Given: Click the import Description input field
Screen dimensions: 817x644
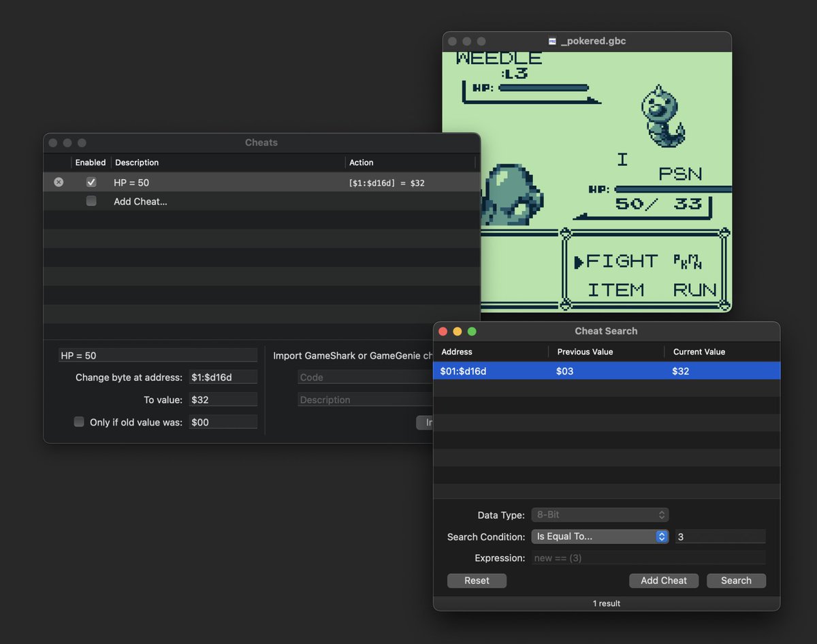Looking at the screenshot, I should (x=366, y=400).
